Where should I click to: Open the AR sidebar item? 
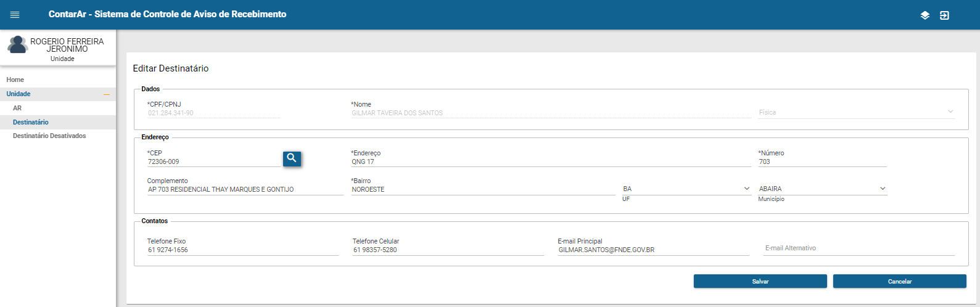pyautogui.click(x=17, y=108)
